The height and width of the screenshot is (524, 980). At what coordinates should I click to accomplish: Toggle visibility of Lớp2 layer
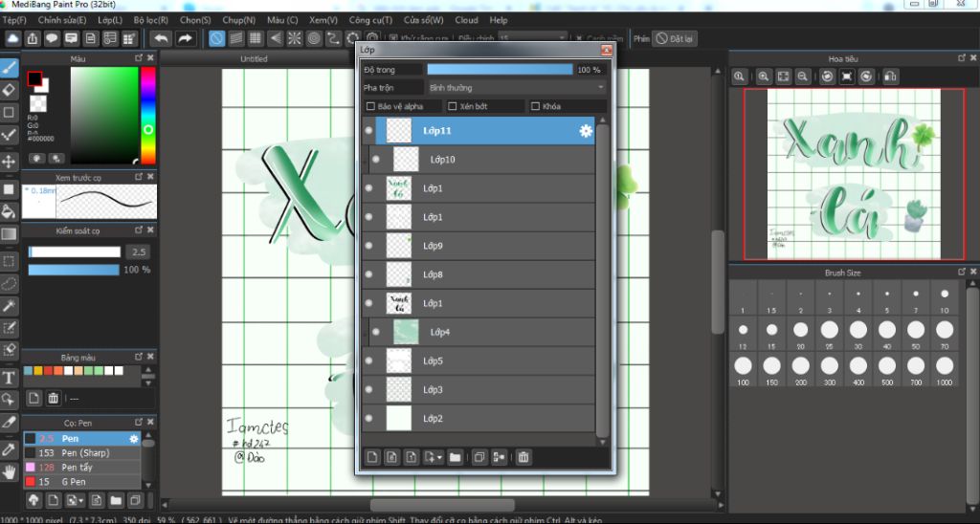[x=368, y=418]
